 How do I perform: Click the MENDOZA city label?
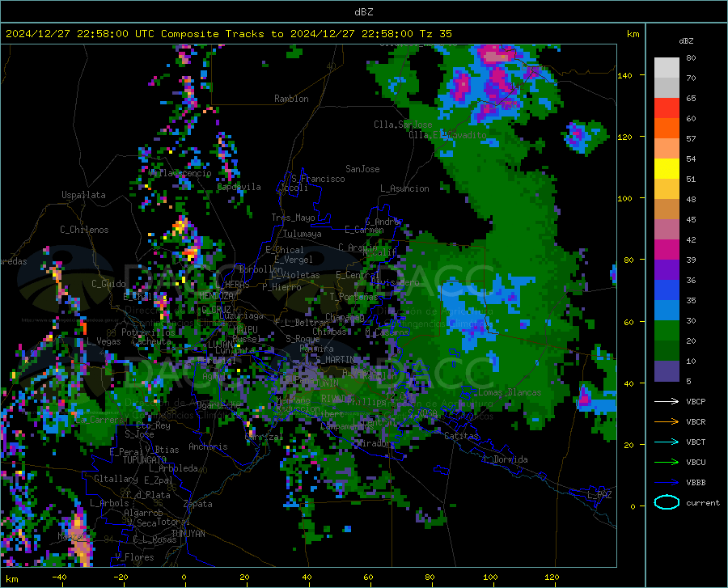(216, 296)
